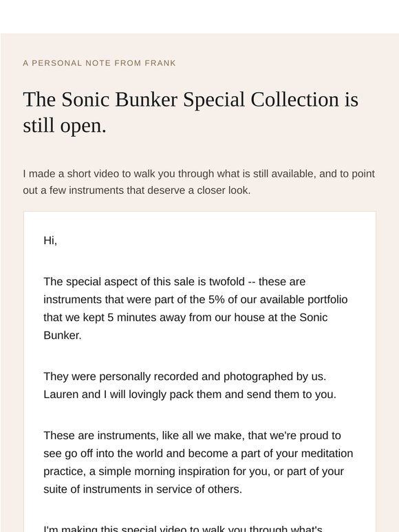Click the white letter card's top border area

click(199, 213)
